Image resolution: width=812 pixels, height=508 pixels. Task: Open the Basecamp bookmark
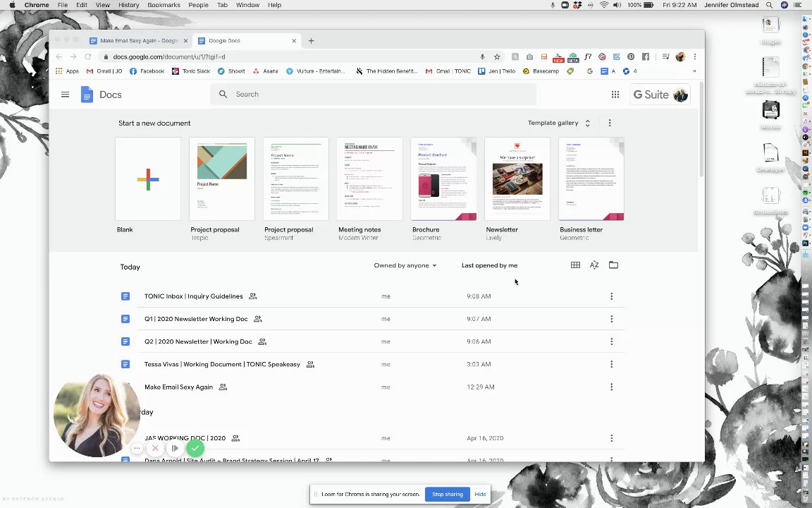pos(541,71)
